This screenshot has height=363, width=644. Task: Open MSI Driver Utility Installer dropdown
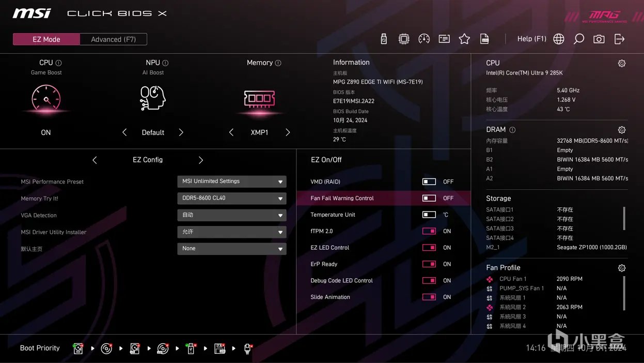click(x=232, y=232)
